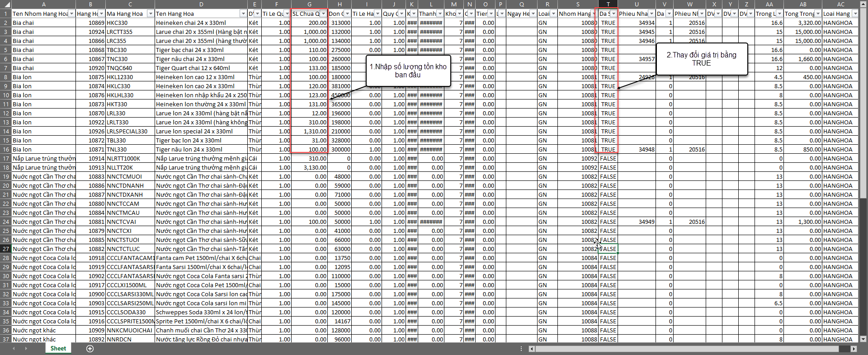Switch to the Sheet tab
Screen dimensions: 868x355
click(58, 349)
